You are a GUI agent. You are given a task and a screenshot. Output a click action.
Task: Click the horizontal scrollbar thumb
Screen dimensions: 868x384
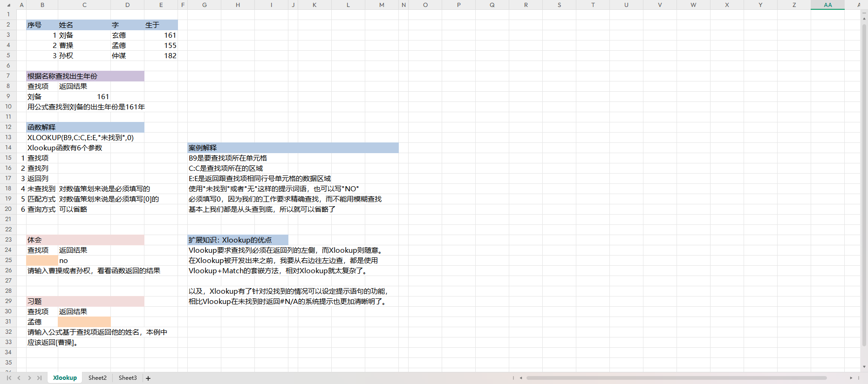click(676, 378)
